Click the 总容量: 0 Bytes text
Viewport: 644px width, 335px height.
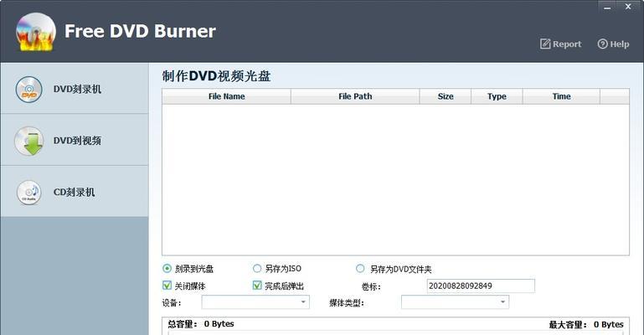pyautogui.click(x=201, y=324)
